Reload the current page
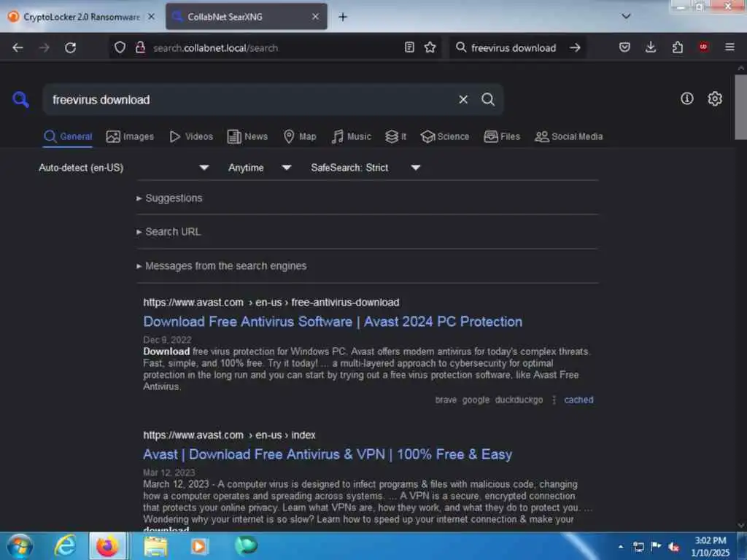 71,47
